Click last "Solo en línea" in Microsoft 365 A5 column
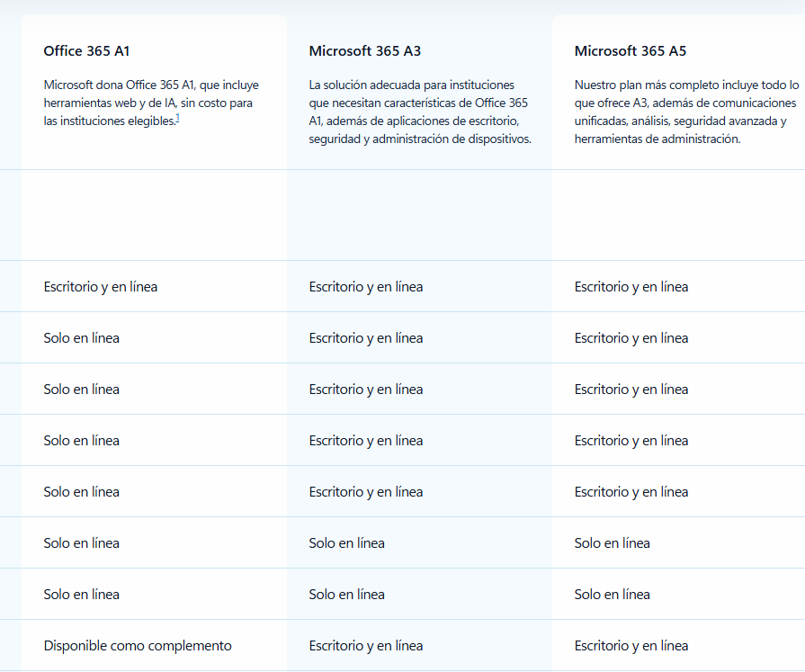805x672 pixels. pos(613,594)
